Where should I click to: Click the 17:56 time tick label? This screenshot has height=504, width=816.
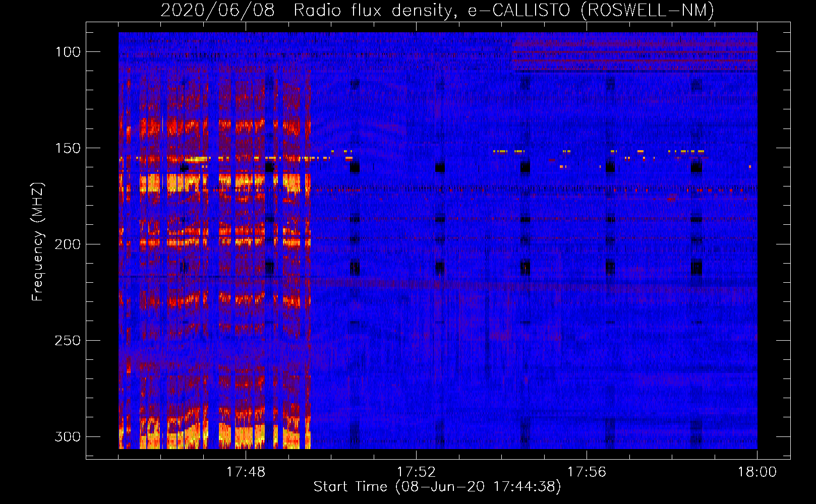click(x=587, y=472)
